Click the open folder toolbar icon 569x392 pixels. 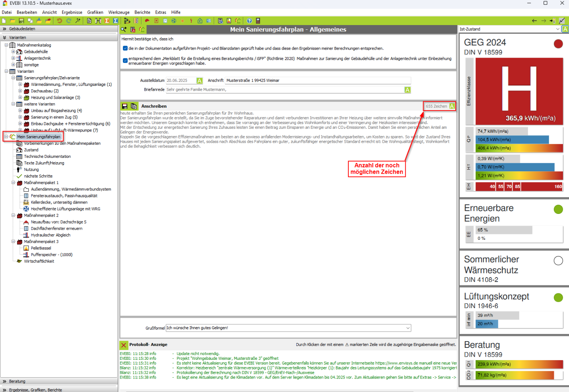pos(12,21)
